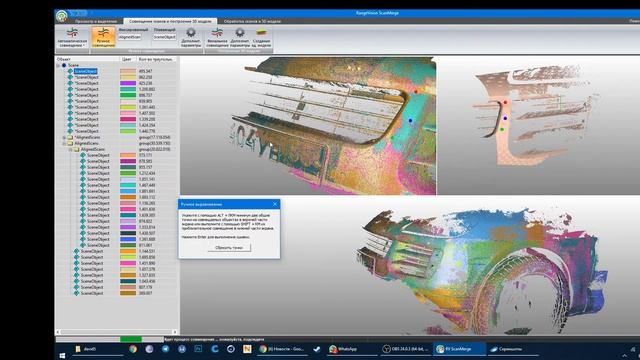Toggle the highlighted Ручное совмещение tool
This screenshot has height=360, width=640.
click(x=103, y=37)
